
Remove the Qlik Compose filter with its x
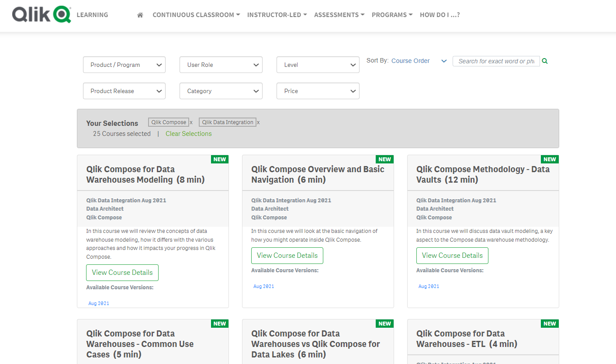click(x=191, y=122)
